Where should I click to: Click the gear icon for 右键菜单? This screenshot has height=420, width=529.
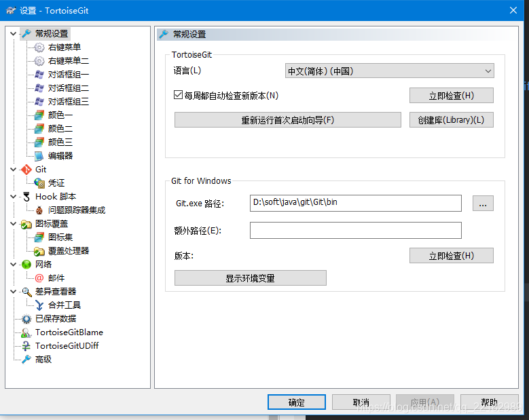[x=39, y=47]
